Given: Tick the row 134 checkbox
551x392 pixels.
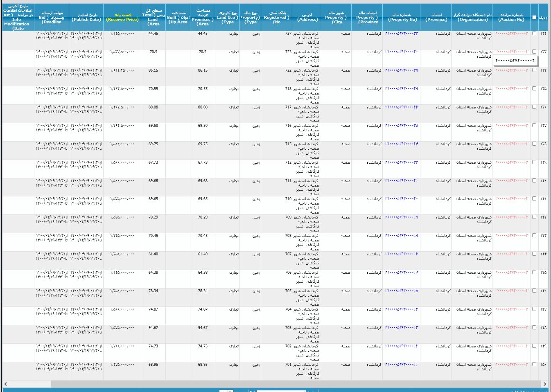Looking at the screenshot, I should 534,70.
